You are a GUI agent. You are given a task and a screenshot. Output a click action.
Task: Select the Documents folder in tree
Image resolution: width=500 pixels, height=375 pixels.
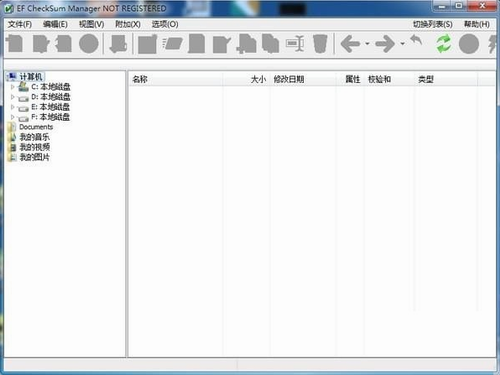tap(36, 127)
